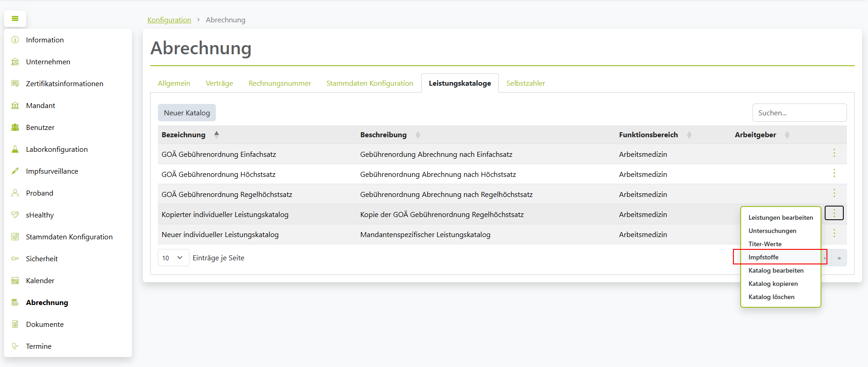
Task: Click the Suchen search field
Action: tap(800, 113)
